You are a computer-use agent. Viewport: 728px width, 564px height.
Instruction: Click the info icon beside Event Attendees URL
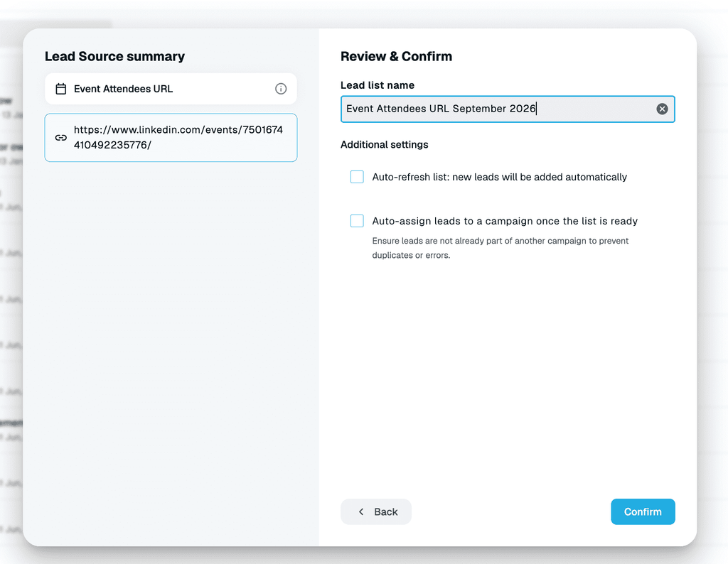click(x=281, y=89)
